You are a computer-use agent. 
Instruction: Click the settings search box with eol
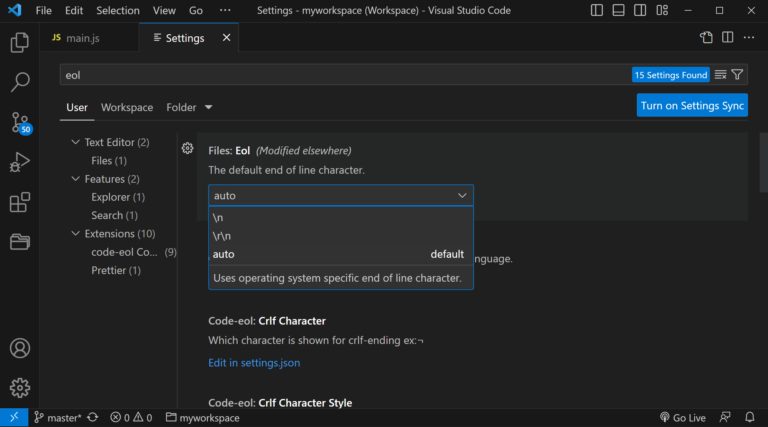[340, 75]
